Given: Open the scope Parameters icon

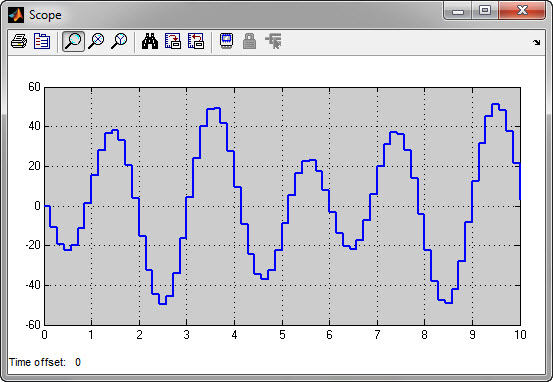Looking at the screenshot, I should tap(42, 41).
